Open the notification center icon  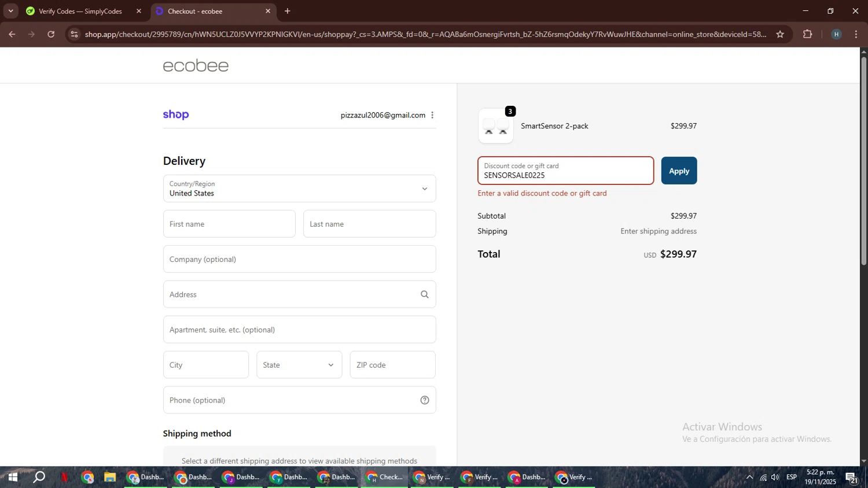[851, 478]
